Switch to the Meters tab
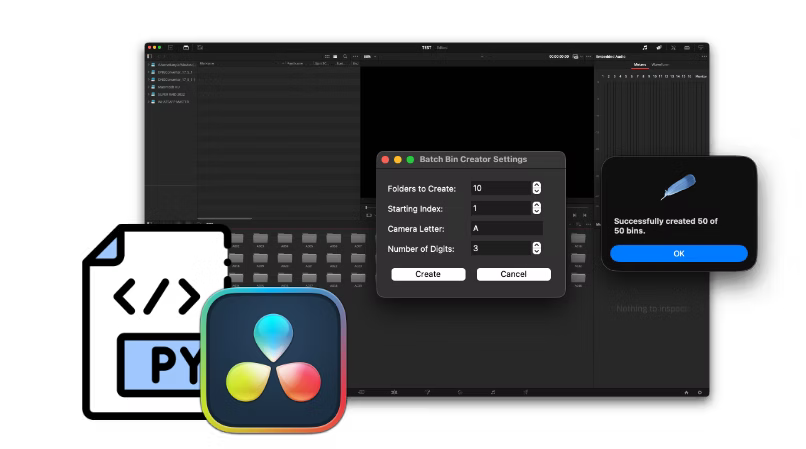Screen dimensions: 806x449 (x=640, y=64)
